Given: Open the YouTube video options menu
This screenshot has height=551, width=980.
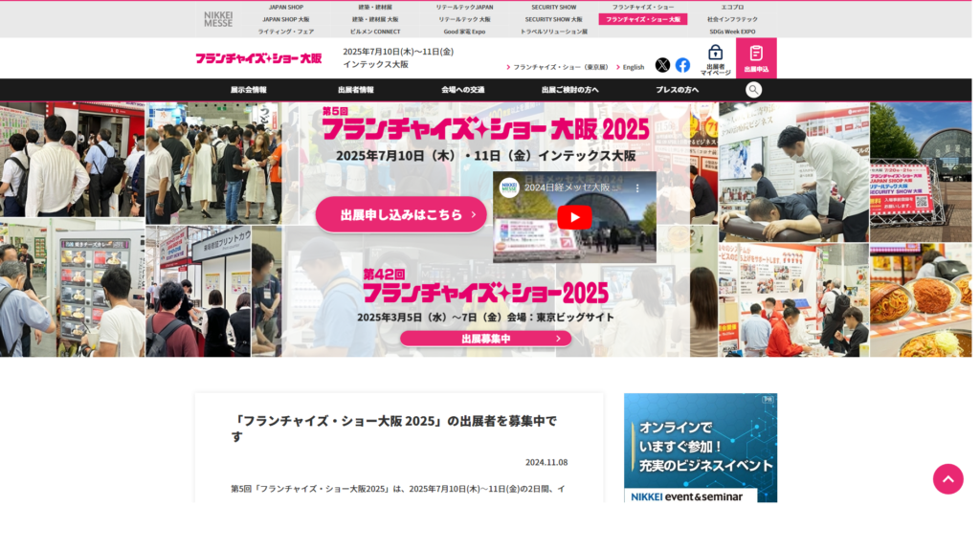Looking at the screenshot, I should tap(637, 188).
